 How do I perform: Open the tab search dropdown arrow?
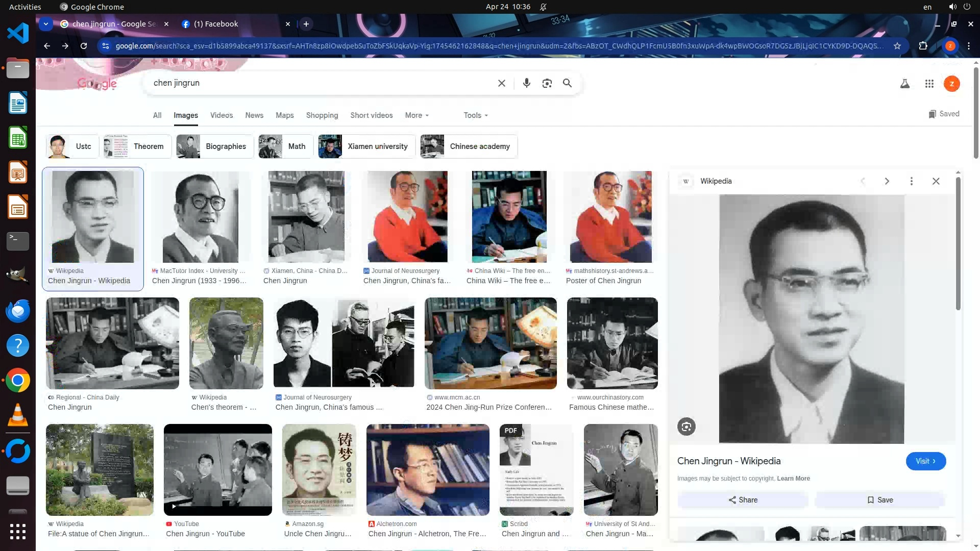pyautogui.click(x=46, y=24)
